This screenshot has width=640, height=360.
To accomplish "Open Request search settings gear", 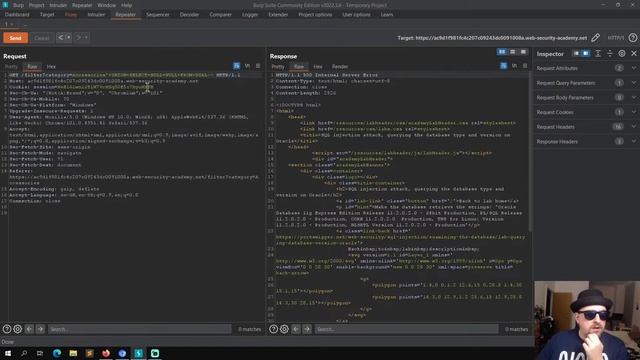I will 18,329.
